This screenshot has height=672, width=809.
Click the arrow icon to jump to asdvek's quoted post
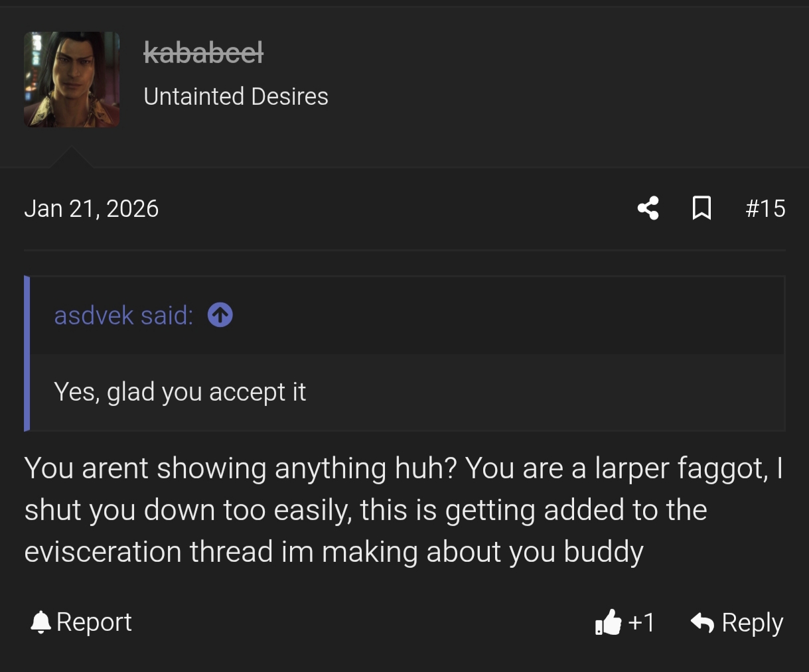click(x=220, y=314)
